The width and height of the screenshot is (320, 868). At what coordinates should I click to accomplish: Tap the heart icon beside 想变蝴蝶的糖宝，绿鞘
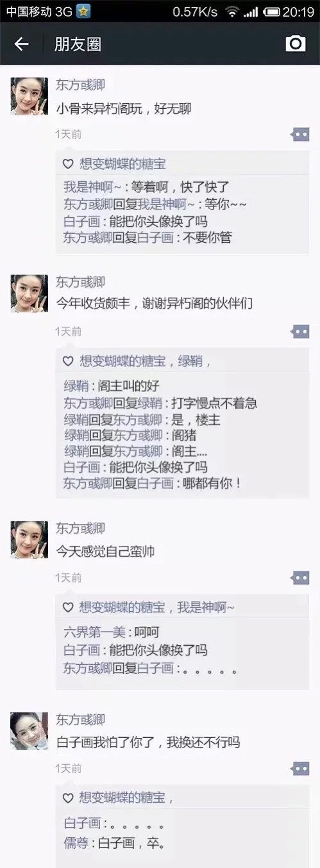click(x=68, y=361)
